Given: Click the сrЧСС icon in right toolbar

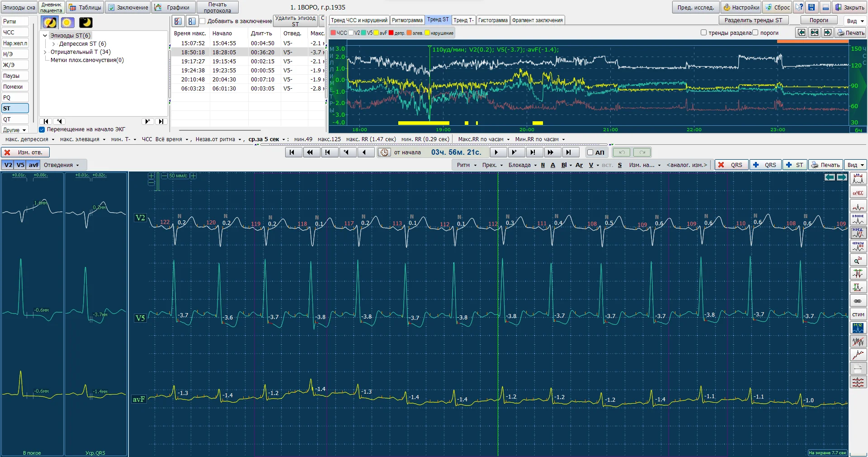Looking at the screenshot, I should tap(858, 193).
